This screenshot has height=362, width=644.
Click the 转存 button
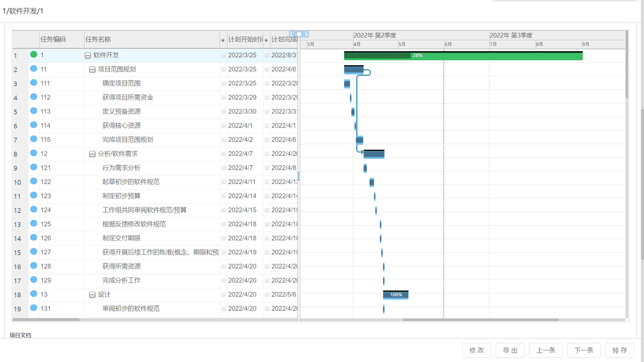(x=620, y=350)
